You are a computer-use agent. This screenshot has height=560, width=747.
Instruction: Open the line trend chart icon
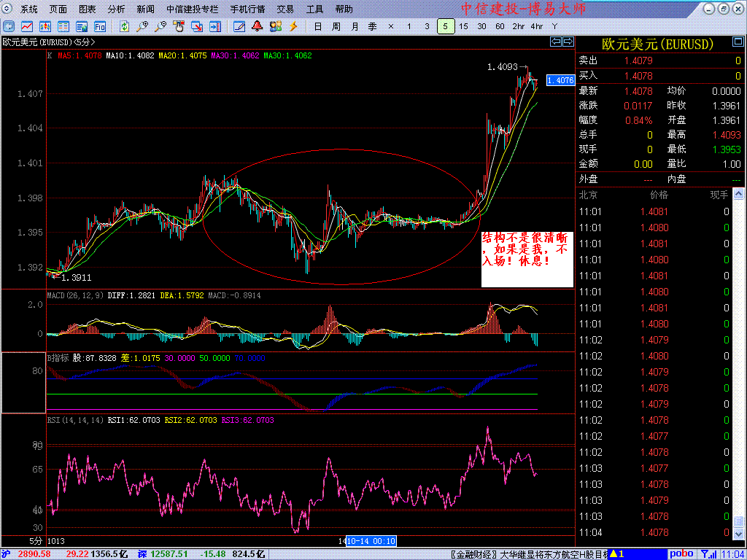point(27,26)
